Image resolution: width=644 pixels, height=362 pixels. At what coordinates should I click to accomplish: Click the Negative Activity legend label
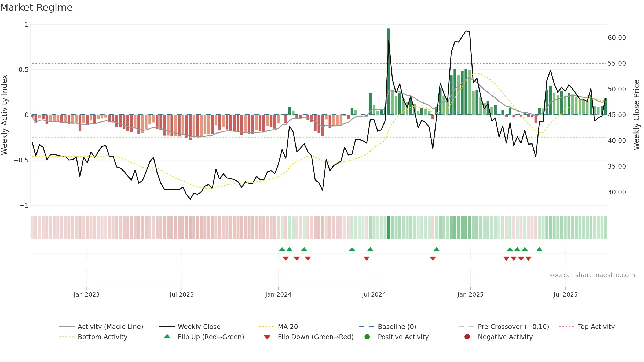505,337
